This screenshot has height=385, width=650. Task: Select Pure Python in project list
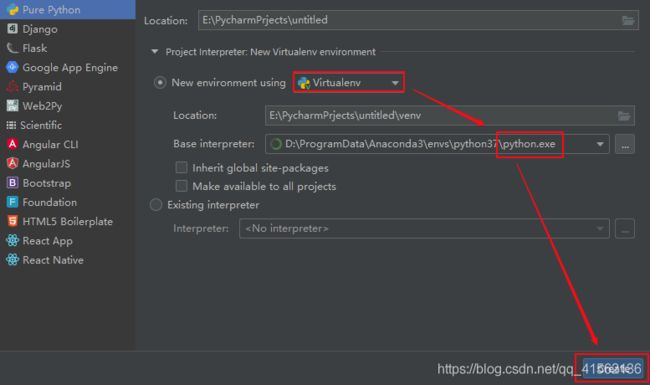(68, 10)
